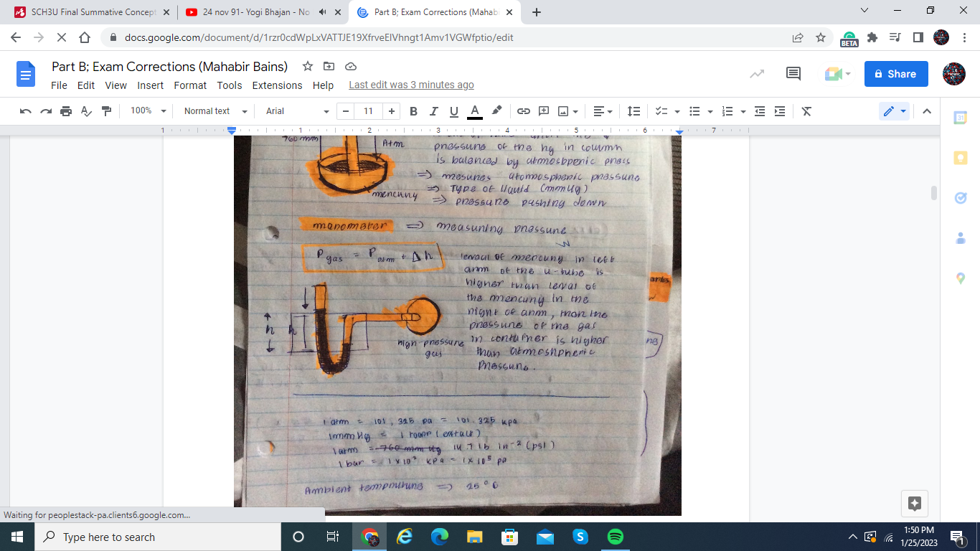
Task: Add a comment from the toolbar
Action: click(544, 111)
